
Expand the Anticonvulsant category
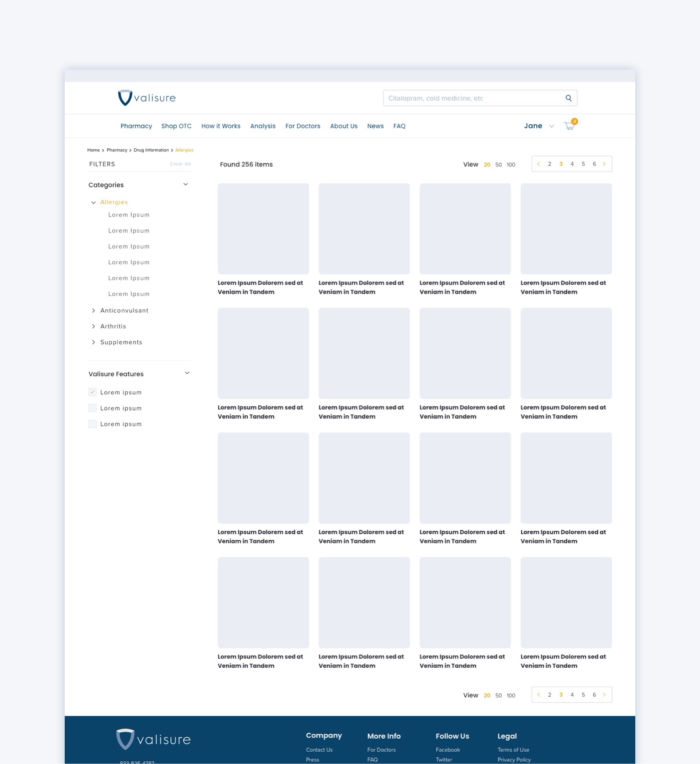point(93,311)
